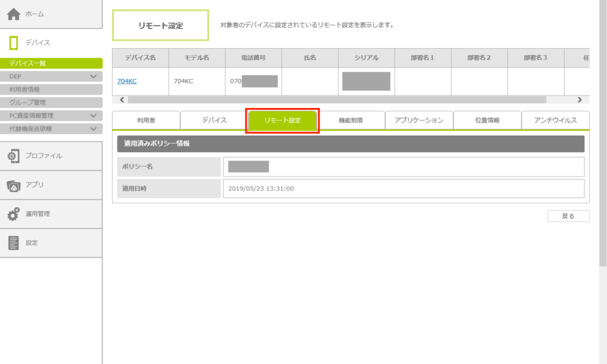Select the Device phone icon
This screenshot has width=607, height=364.
(14, 43)
